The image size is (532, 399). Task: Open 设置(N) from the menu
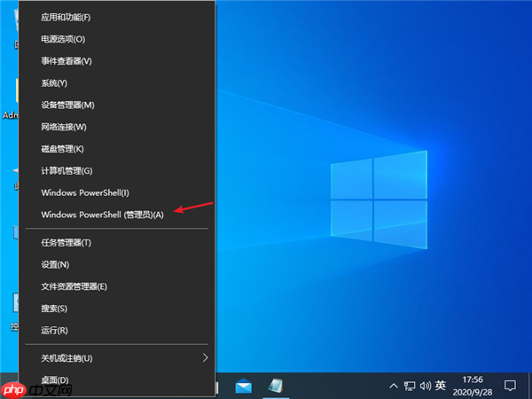(116, 264)
